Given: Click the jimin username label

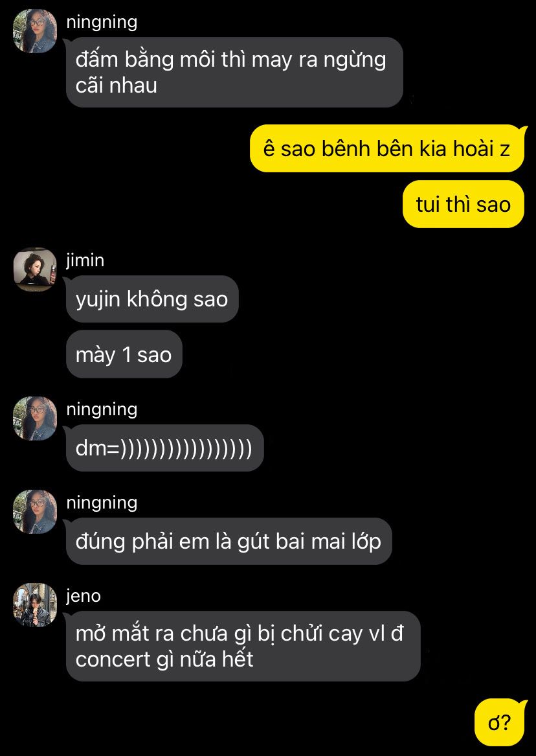Looking at the screenshot, I should coord(85,260).
